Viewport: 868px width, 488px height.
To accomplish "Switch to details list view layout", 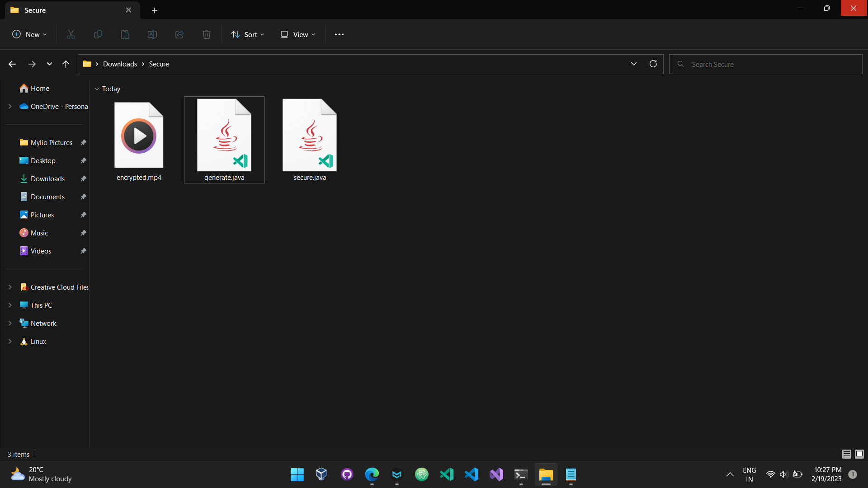I will pyautogui.click(x=847, y=454).
